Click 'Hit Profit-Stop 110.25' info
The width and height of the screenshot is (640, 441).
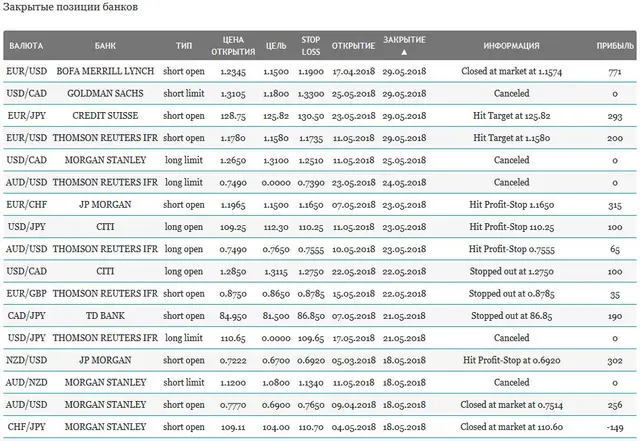(x=511, y=227)
